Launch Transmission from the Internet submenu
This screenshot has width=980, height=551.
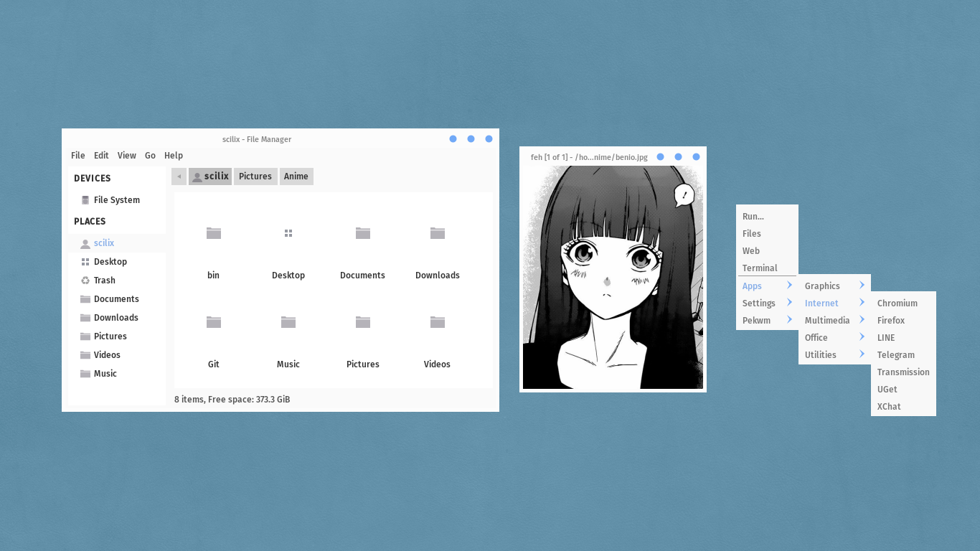(903, 372)
